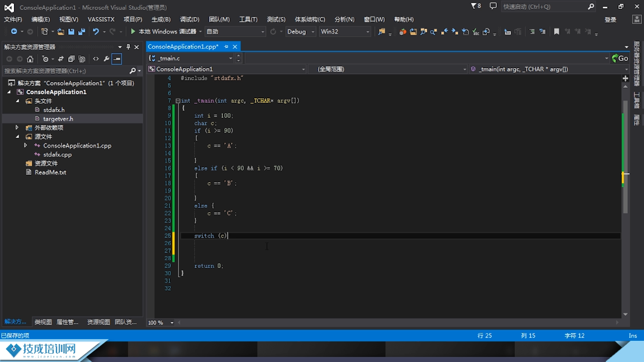The height and width of the screenshot is (362, 644).
Task: Open the 生成(B) menu
Action: 161,20
